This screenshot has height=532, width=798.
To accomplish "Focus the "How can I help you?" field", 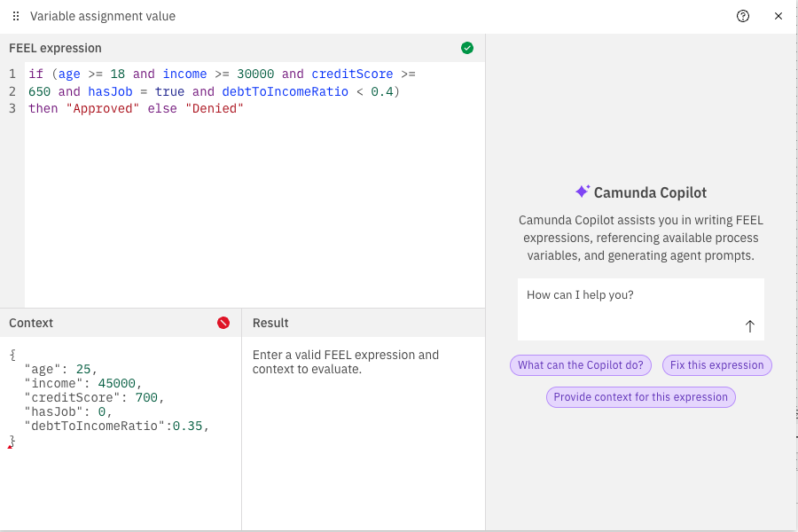I will [x=630, y=295].
